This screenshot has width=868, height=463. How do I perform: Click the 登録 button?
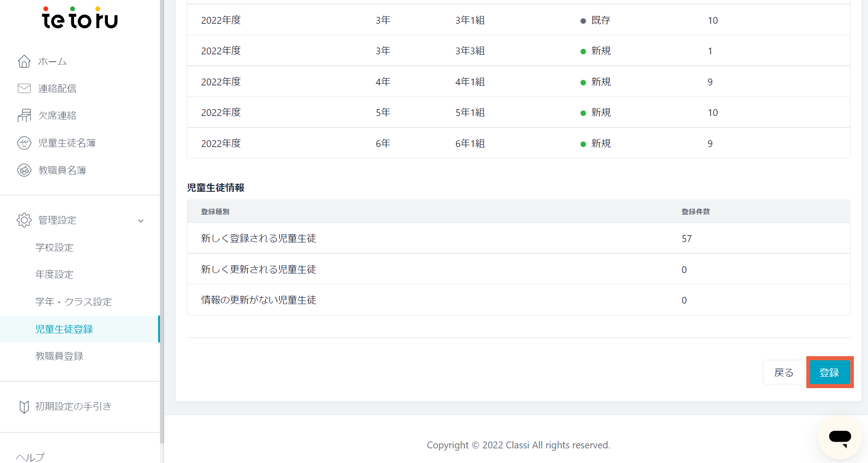(x=829, y=373)
